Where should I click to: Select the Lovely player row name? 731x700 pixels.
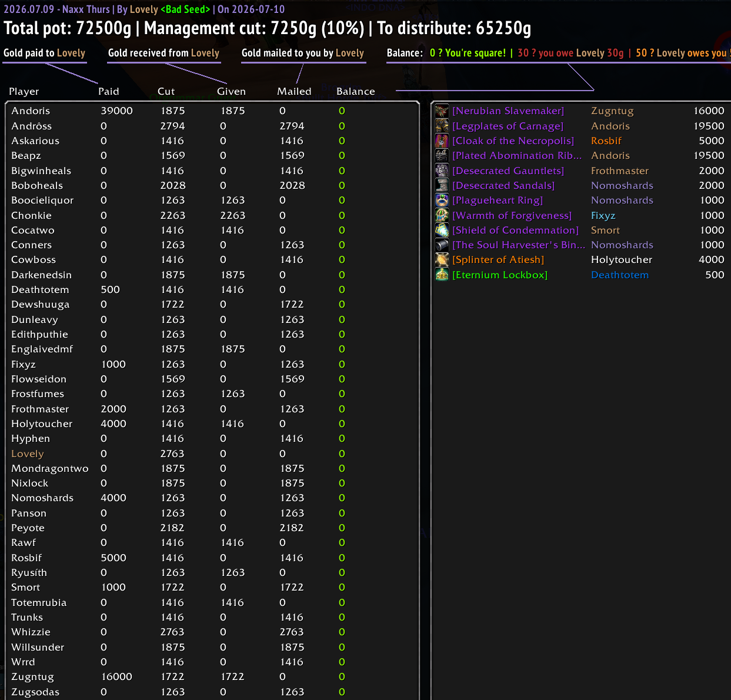point(28,454)
